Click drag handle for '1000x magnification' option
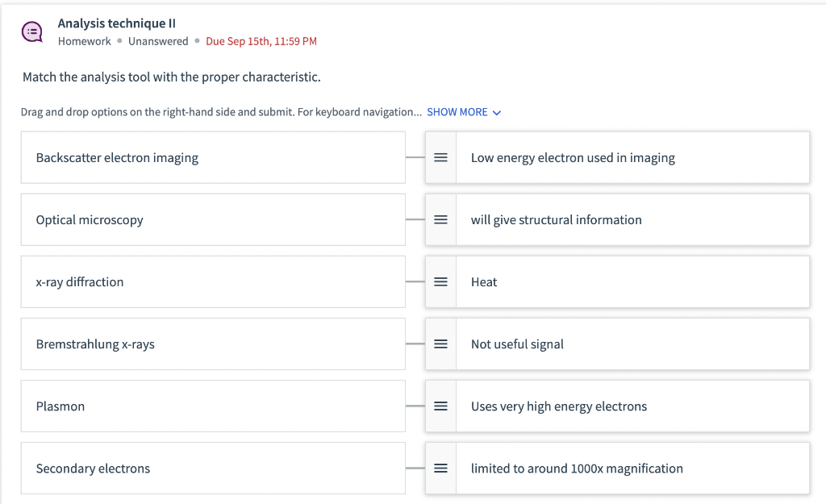The height and width of the screenshot is (504, 826). tap(440, 469)
